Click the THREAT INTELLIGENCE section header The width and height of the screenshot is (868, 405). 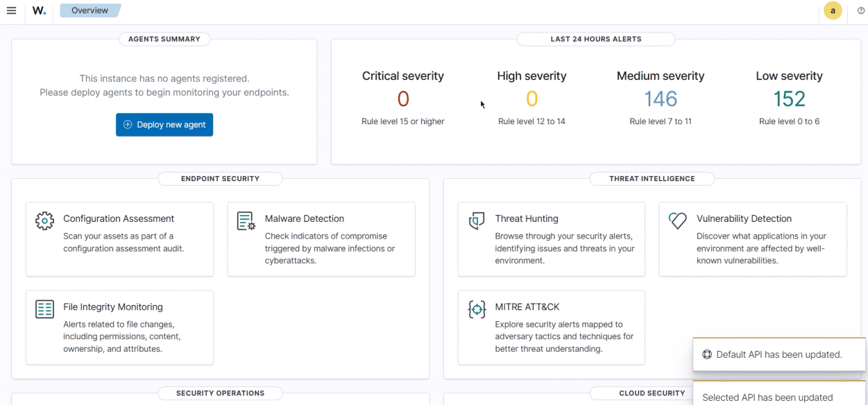[x=652, y=178]
